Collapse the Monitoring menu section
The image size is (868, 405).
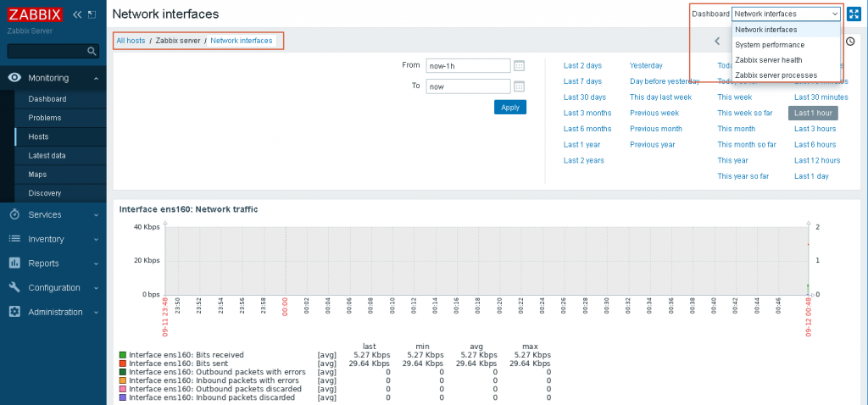(x=96, y=79)
